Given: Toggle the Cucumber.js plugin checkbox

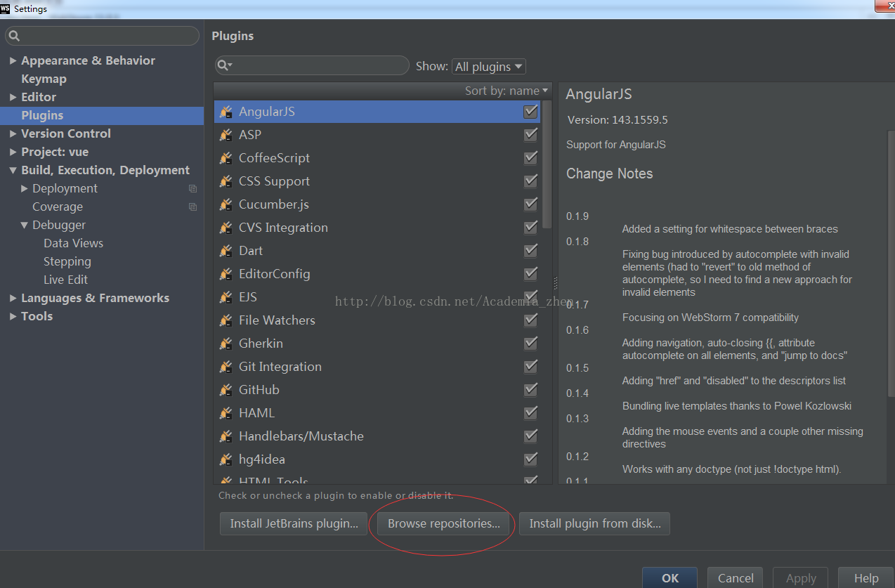Looking at the screenshot, I should point(530,204).
